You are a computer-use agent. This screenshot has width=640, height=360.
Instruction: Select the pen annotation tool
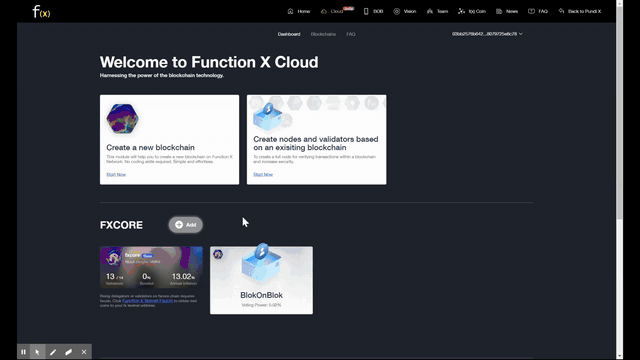[x=53, y=352]
